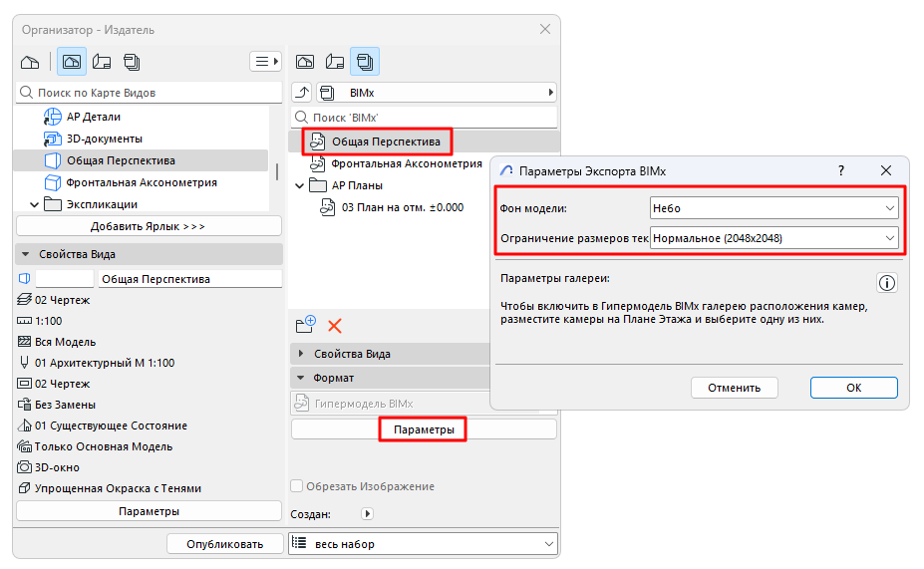The width and height of the screenshot is (924, 569).
Task: Click Параметры button under format
Action: 423,429
